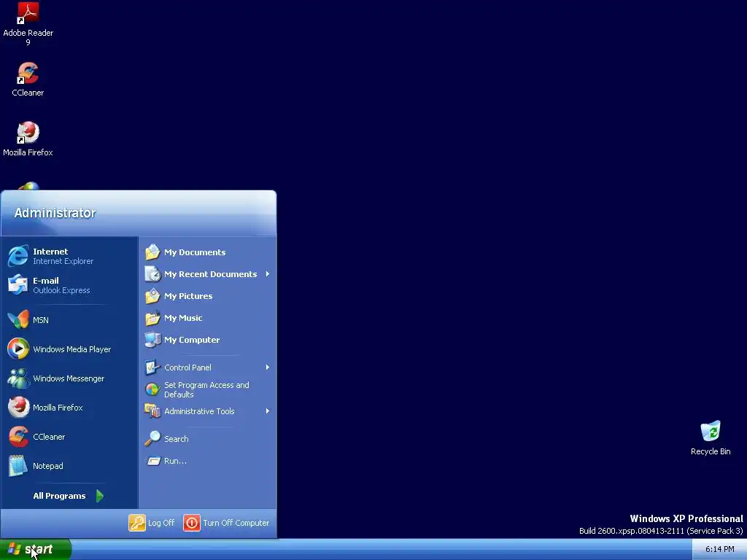
Task: Click CCleaner icon in Start menu
Action: (x=18, y=436)
